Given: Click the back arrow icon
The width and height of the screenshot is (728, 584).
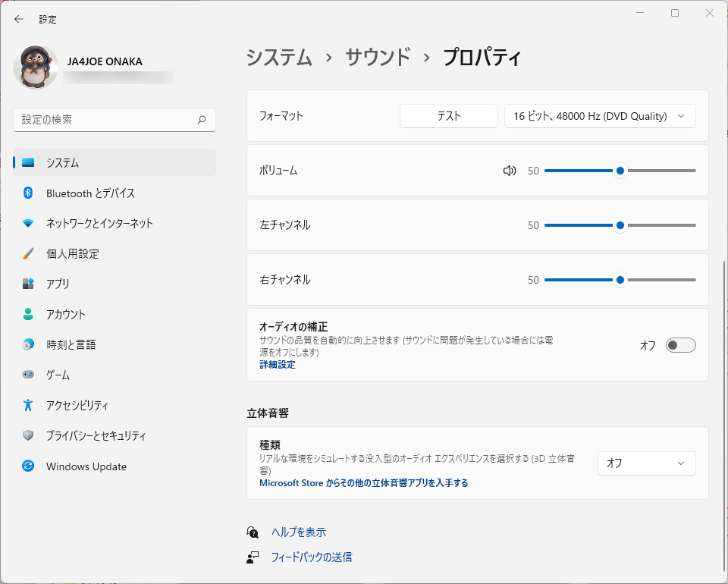Looking at the screenshot, I should pyautogui.click(x=19, y=19).
